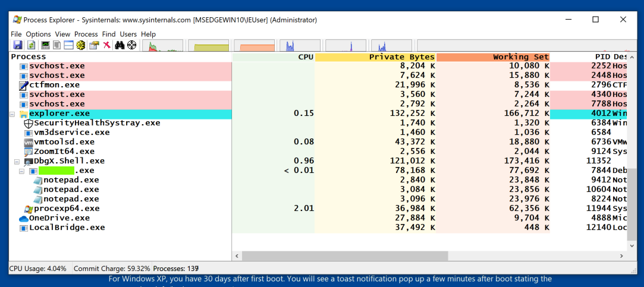Sort by the Working Set column header
The height and width of the screenshot is (287, 644).
[492, 57]
